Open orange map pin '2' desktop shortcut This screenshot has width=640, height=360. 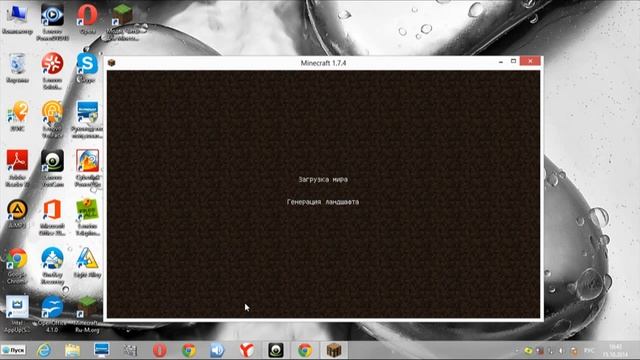17,116
